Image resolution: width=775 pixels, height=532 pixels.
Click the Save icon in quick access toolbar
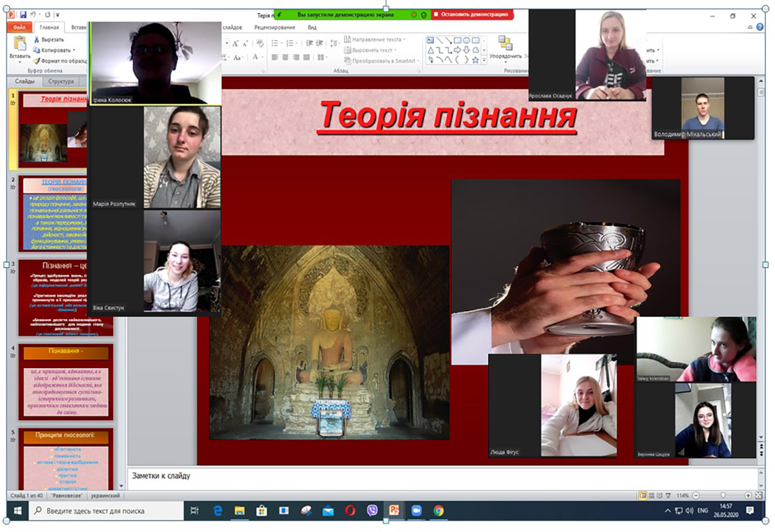(23, 14)
